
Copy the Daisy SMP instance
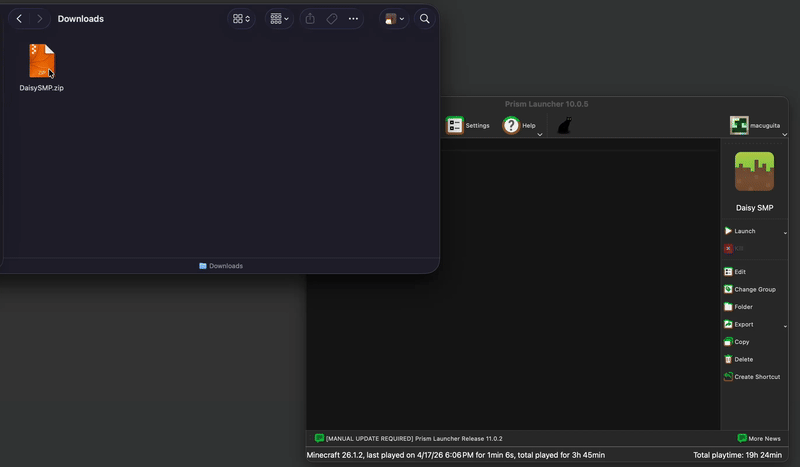pos(736,342)
